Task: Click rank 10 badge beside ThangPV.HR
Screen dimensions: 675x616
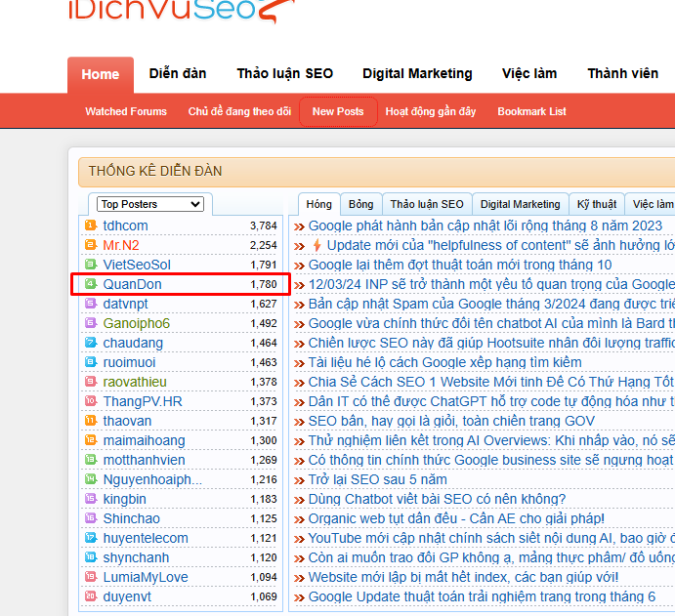Action: pyautogui.click(x=91, y=401)
